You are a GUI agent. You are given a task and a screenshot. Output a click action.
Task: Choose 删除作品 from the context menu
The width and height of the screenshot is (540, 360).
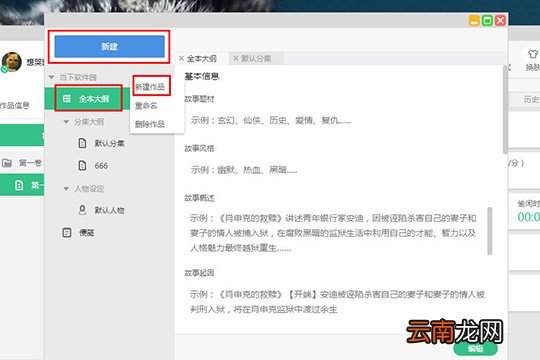[x=150, y=124]
